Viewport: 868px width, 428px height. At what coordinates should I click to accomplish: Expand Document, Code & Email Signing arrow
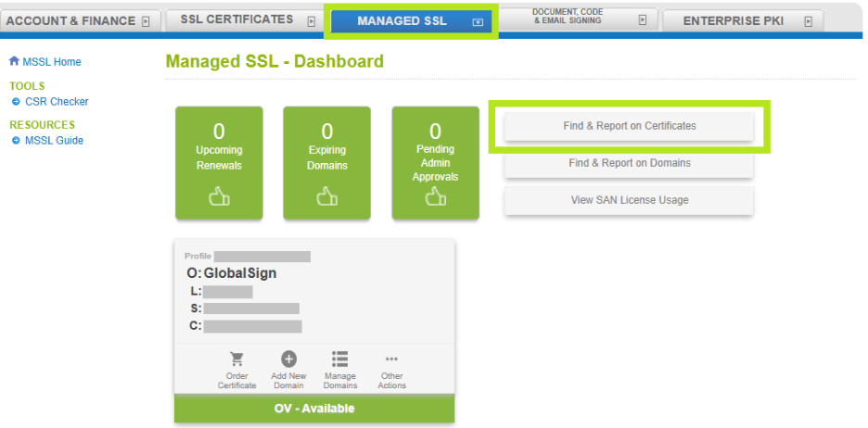[643, 20]
